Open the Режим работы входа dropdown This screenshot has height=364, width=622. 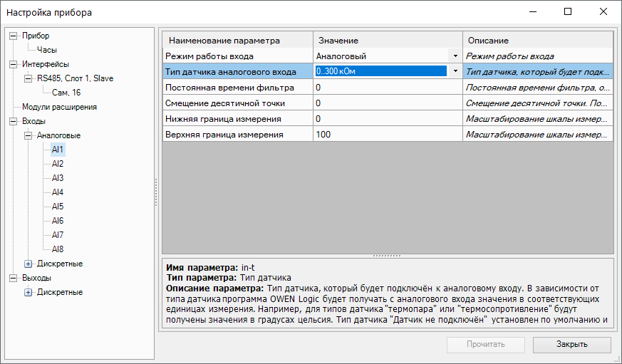point(455,56)
